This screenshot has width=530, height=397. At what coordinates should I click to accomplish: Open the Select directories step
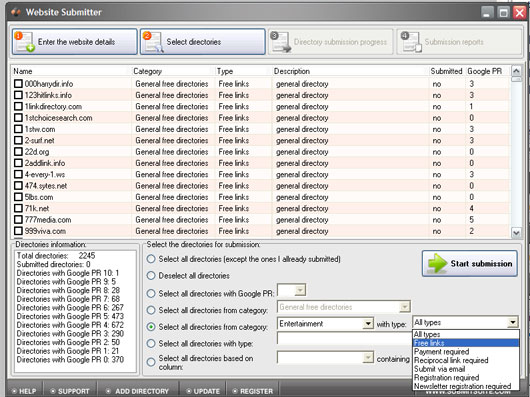pyautogui.click(x=202, y=42)
